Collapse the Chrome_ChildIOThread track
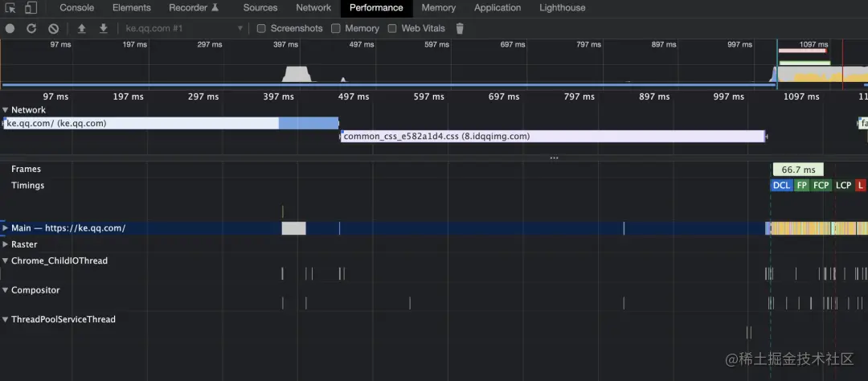Viewport: 868px width, 381px height. coord(5,260)
